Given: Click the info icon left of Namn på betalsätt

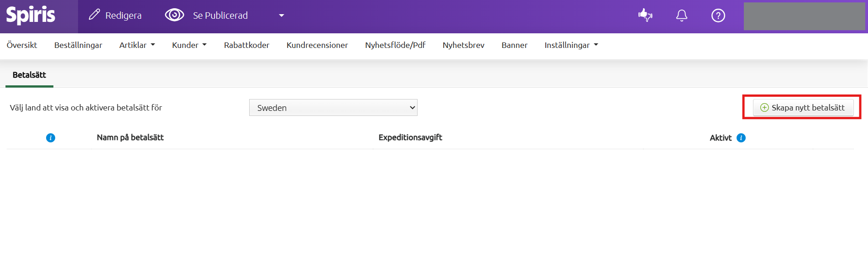Looking at the screenshot, I should click(51, 138).
